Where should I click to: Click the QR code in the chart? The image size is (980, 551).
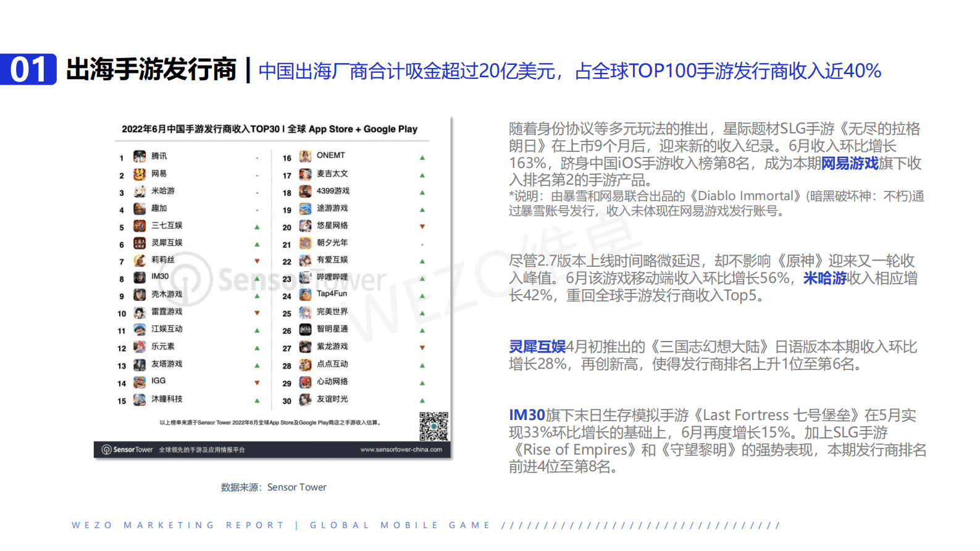tap(433, 426)
